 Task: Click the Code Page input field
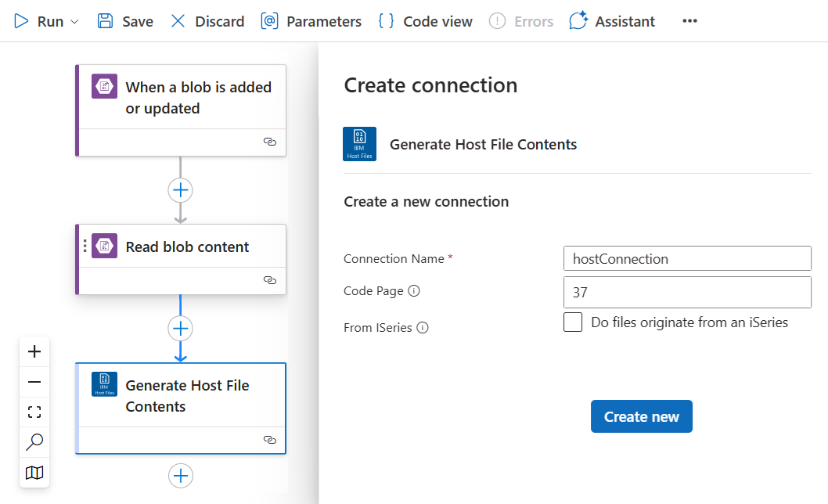click(687, 292)
